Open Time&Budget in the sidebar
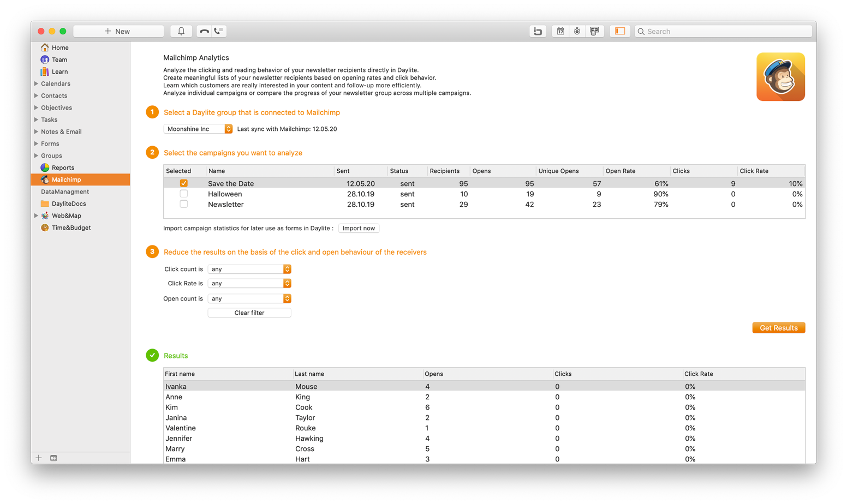The width and height of the screenshot is (847, 504). (x=71, y=227)
